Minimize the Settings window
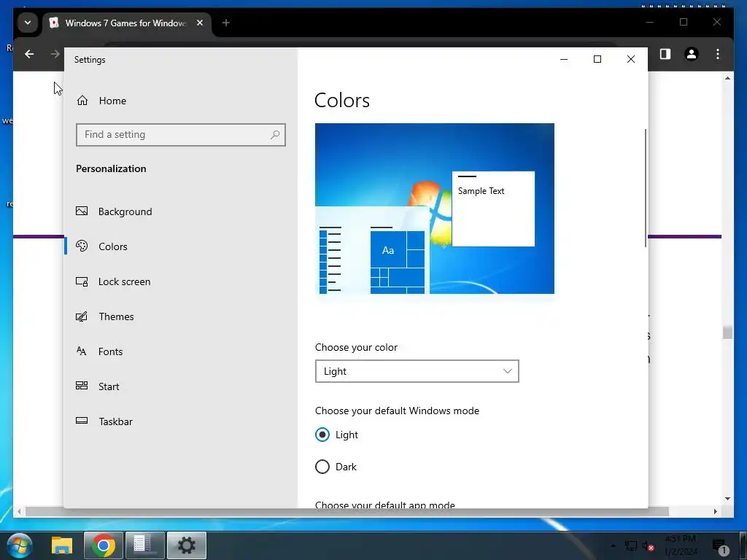The width and height of the screenshot is (747, 560). 564,59
